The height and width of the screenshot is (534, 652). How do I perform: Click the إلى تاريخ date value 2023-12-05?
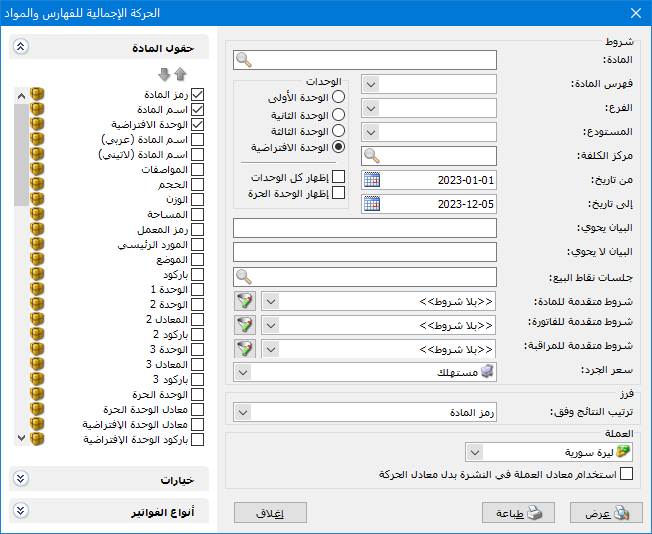click(466, 205)
